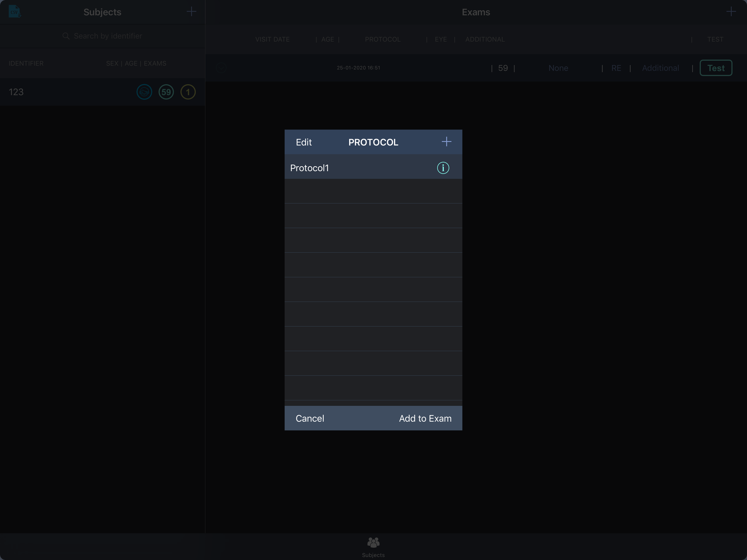Open the protocol selector showing None
The width and height of the screenshot is (747, 560).
(x=558, y=68)
